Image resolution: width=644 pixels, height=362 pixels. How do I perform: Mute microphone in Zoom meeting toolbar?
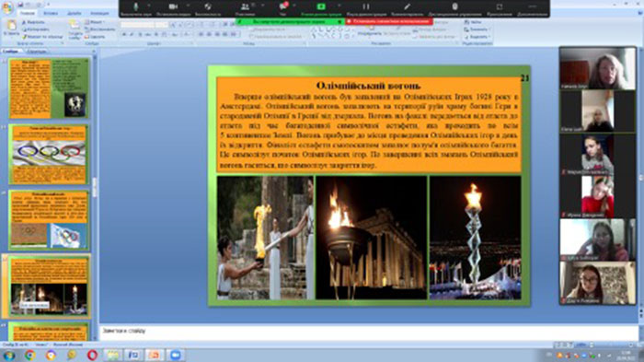click(x=136, y=7)
